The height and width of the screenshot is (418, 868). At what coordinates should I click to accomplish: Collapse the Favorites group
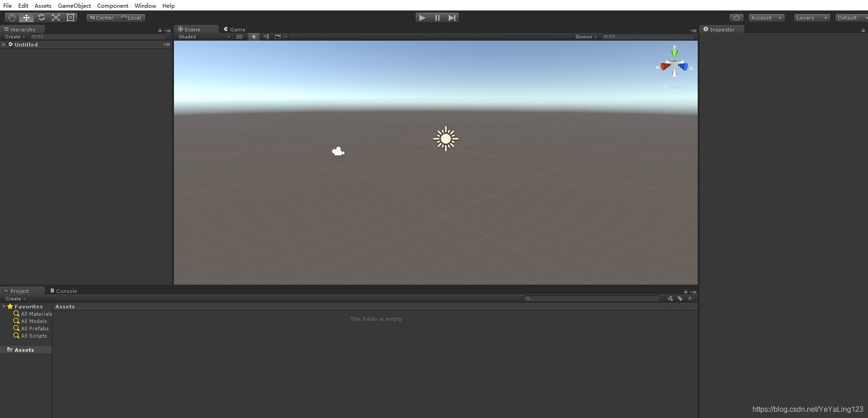click(x=4, y=307)
